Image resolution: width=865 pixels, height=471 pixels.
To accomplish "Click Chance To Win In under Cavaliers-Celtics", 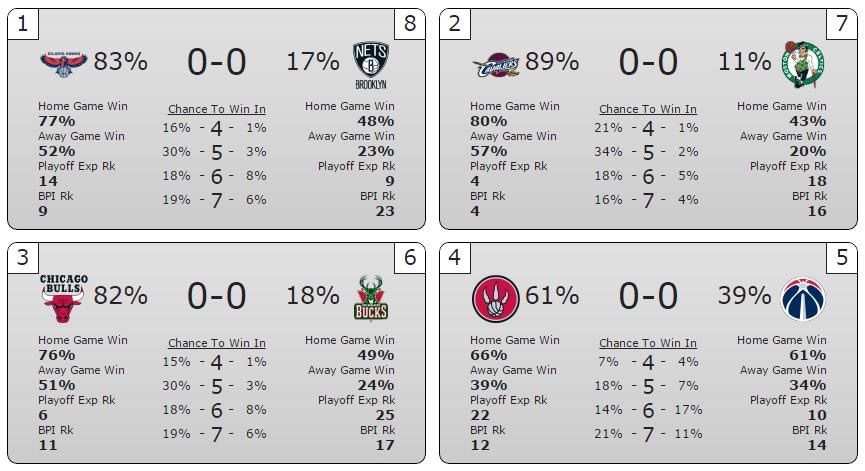I will pos(648,109).
